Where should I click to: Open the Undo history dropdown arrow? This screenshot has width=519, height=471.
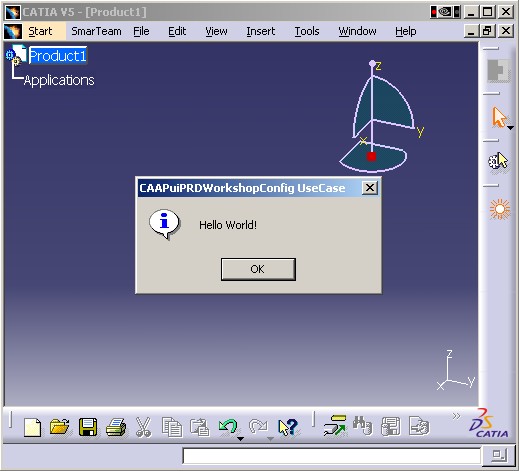click(240, 439)
